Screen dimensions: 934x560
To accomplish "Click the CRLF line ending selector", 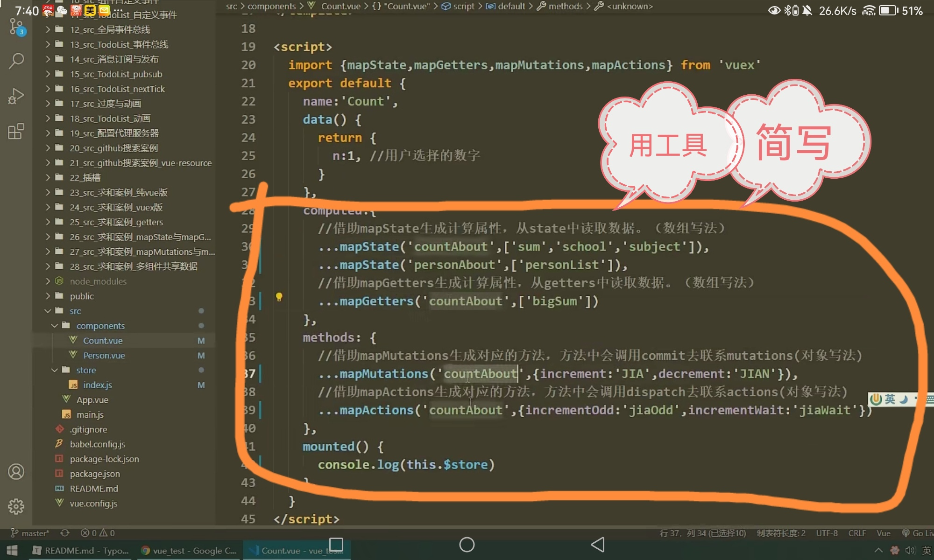I will click(856, 533).
